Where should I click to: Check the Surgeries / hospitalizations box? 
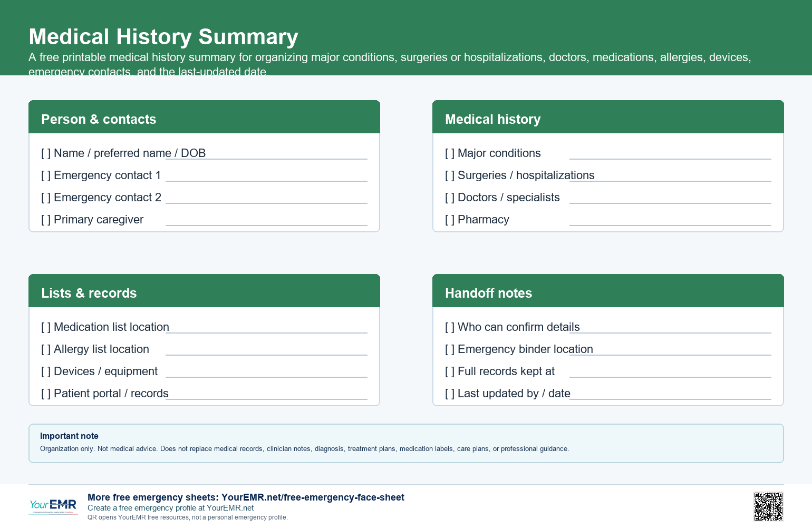(450, 175)
